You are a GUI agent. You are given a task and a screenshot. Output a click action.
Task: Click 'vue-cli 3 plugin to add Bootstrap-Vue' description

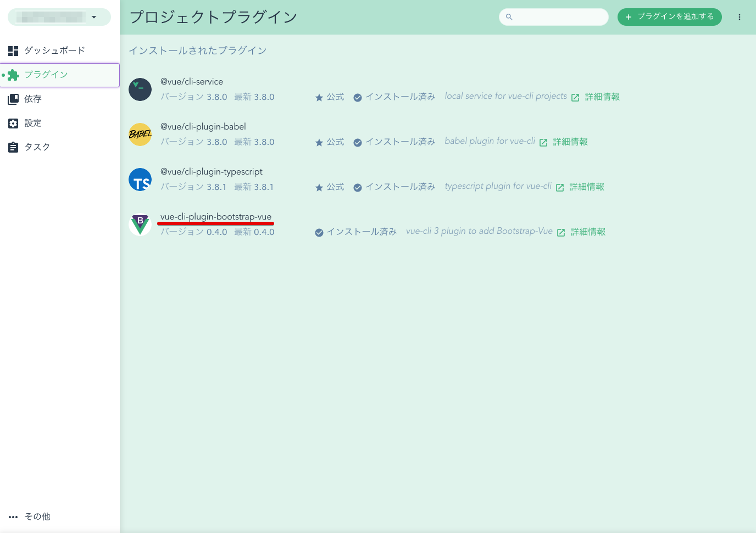click(479, 231)
